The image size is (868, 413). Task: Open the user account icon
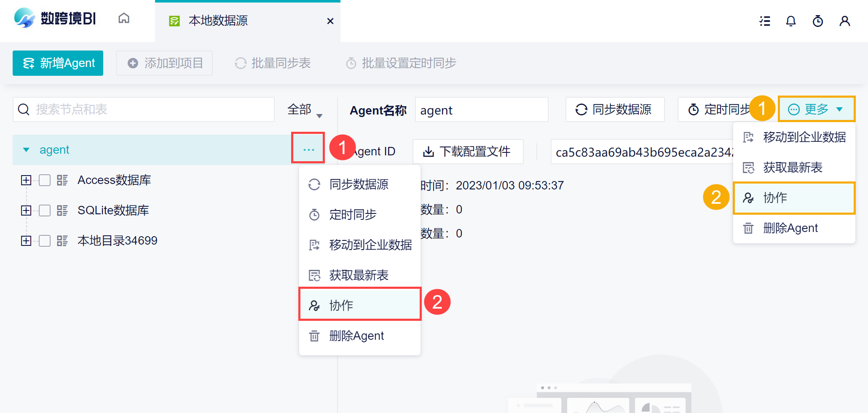(x=845, y=21)
